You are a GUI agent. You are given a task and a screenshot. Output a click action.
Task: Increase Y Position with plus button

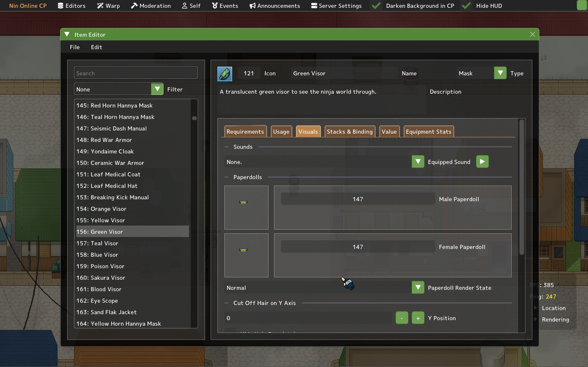click(x=418, y=318)
